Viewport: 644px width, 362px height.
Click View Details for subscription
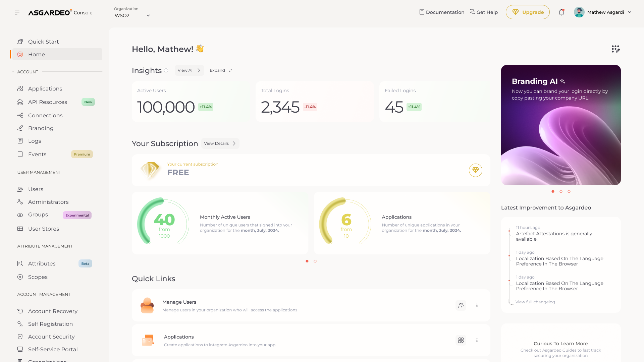(220, 144)
